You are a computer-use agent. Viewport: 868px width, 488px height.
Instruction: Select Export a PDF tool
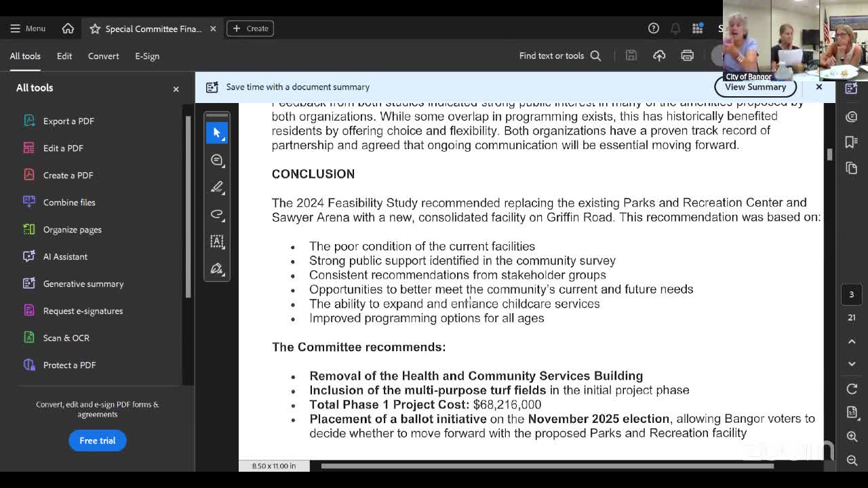[x=68, y=121]
